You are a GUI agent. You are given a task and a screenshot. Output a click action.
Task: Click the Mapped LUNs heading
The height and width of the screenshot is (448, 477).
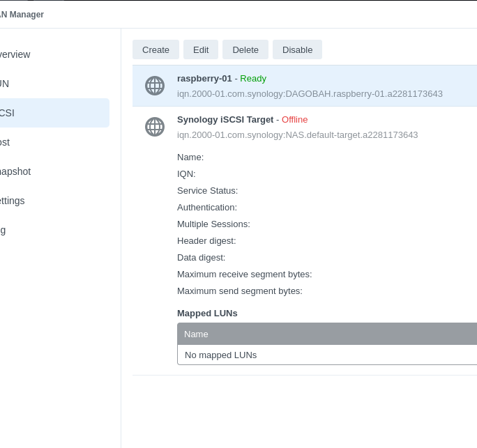pyautogui.click(x=207, y=314)
